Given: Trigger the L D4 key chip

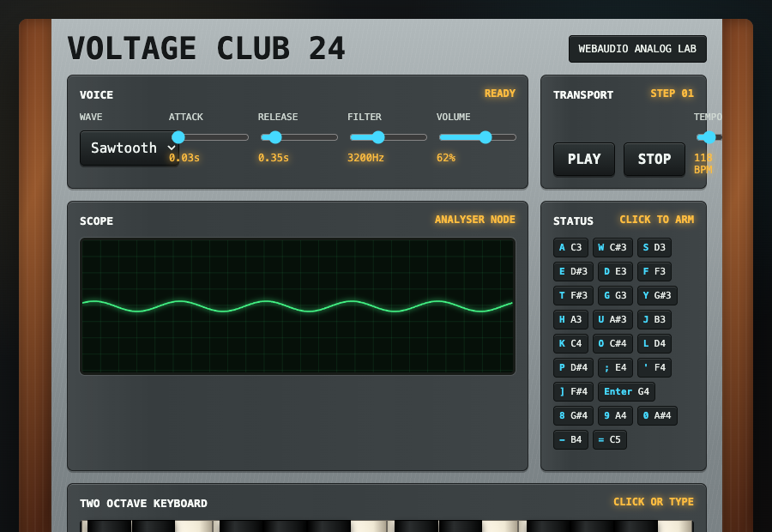Looking at the screenshot, I should (654, 343).
